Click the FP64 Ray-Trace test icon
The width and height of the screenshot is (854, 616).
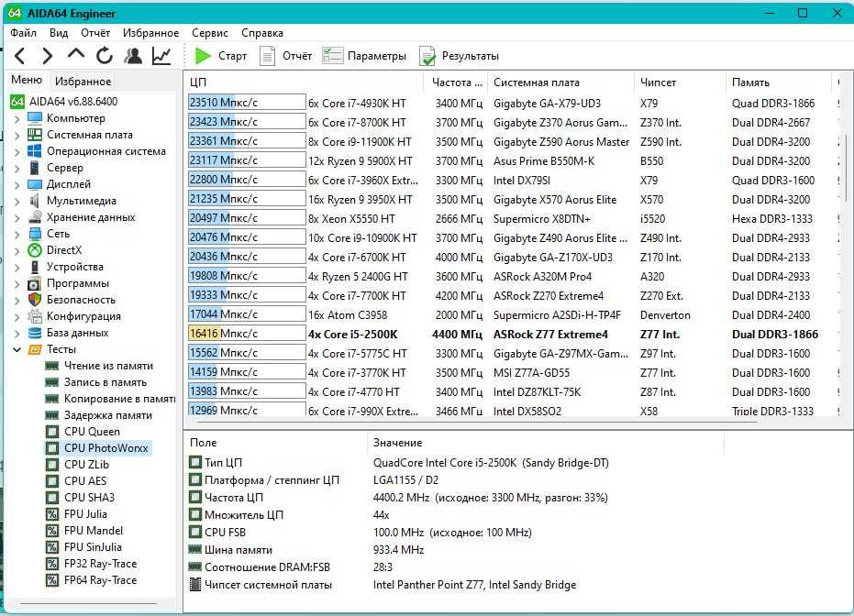click(x=51, y=580)
